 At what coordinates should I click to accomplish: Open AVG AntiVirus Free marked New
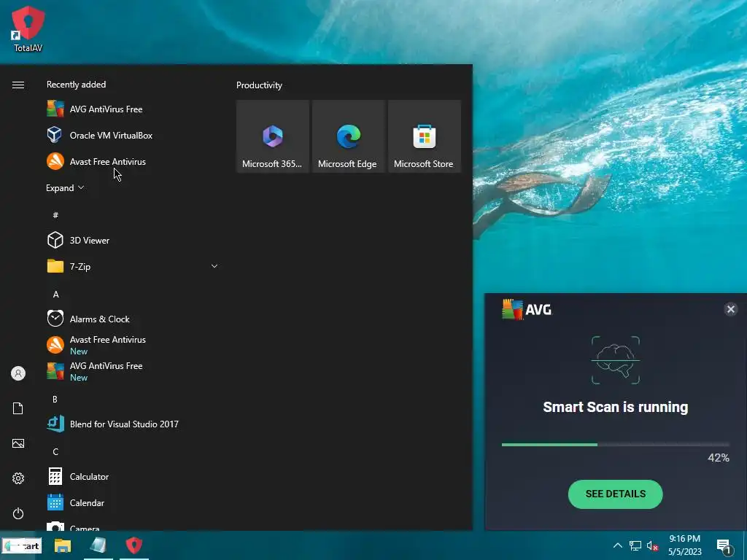click(x=133, y=371)
